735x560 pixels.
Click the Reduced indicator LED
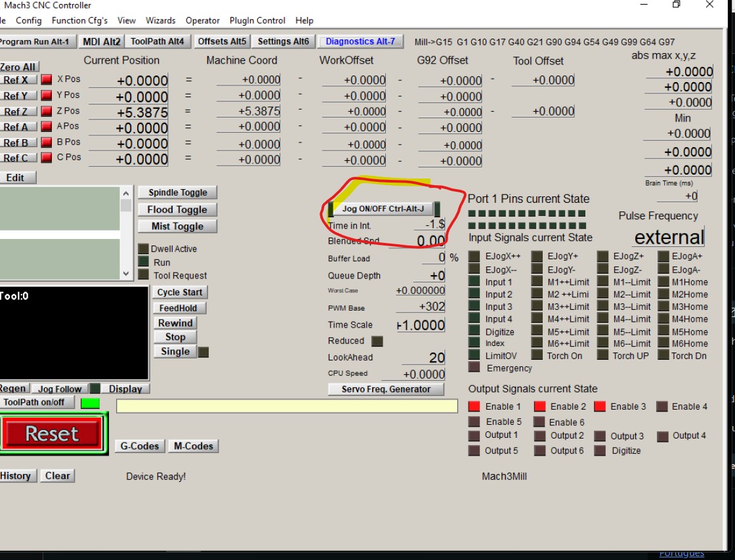pos(377,341)
